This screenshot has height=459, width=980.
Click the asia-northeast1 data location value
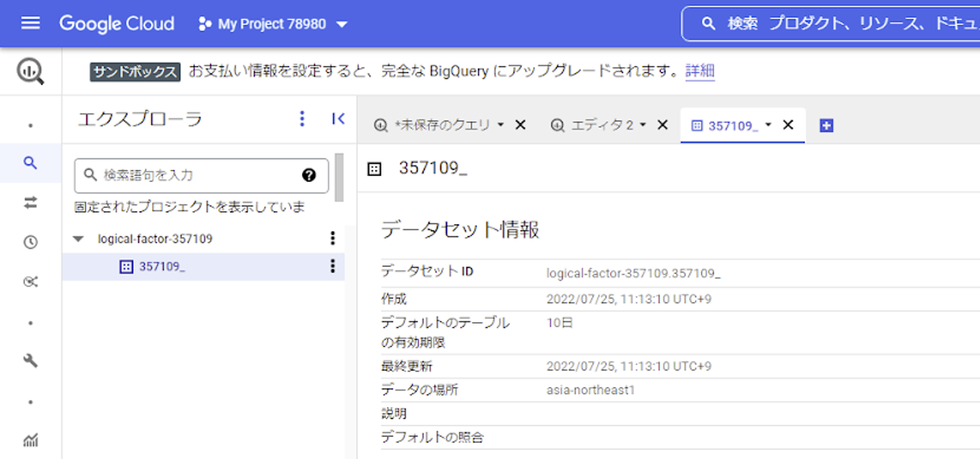pos(591,390)
